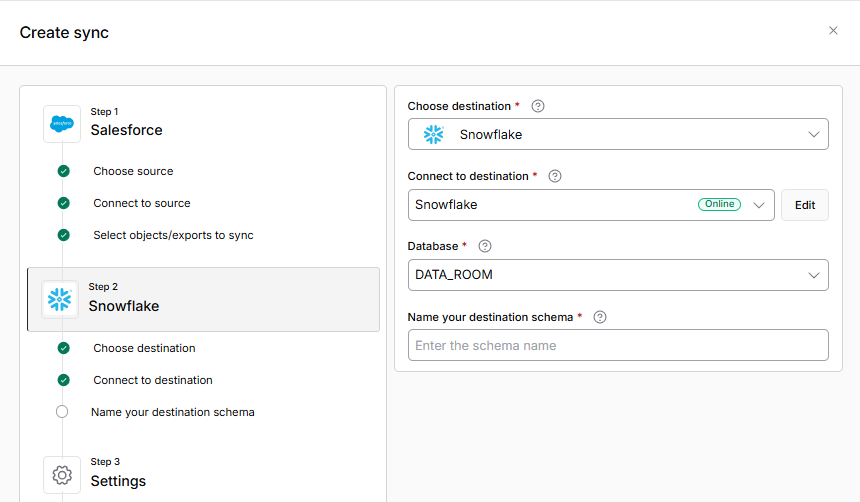Open the Connect to destination dropdown
860x502 pixels.
pyautogui.click(x=591, y=205)
